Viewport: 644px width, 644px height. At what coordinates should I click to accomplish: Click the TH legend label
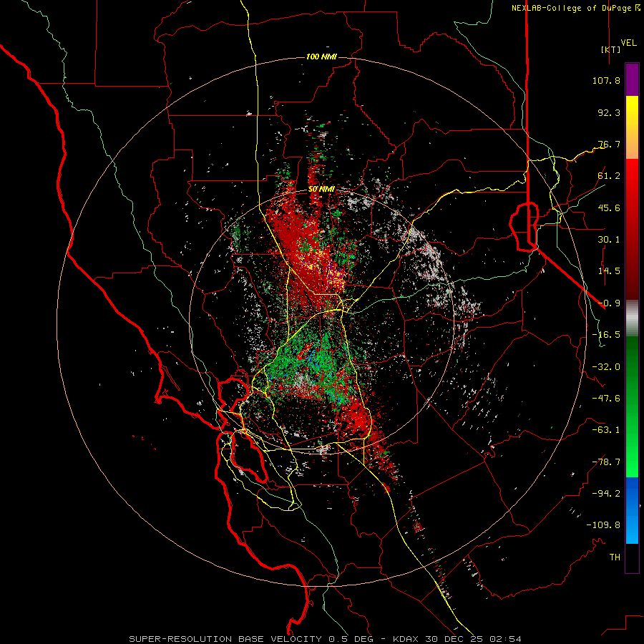click(x=615, y=557)
